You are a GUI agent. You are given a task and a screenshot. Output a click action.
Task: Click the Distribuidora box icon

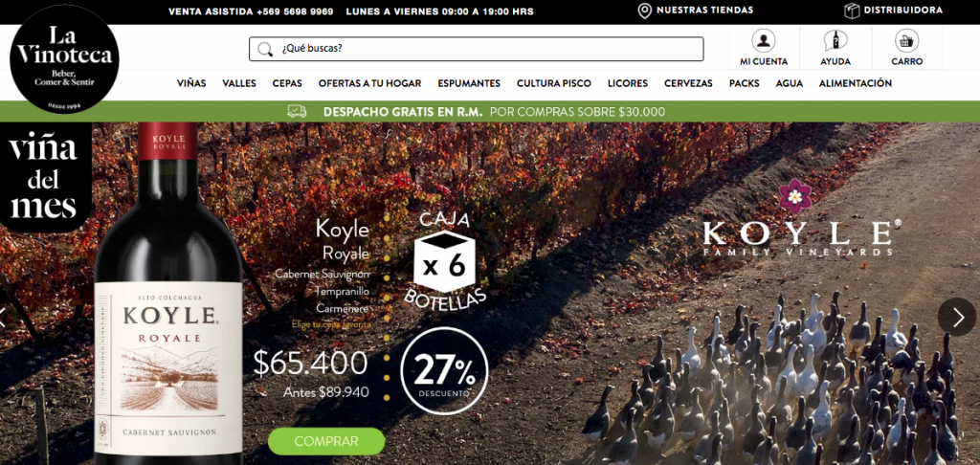pyautogui.click(x=852, y=11)
